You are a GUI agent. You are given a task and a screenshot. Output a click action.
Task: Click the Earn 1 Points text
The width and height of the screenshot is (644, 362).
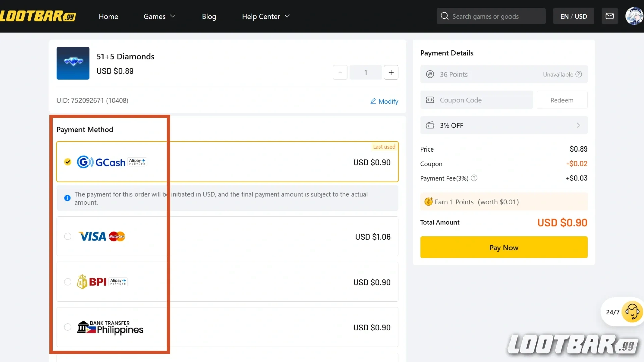pyautogui.click(x=454, y=202)
